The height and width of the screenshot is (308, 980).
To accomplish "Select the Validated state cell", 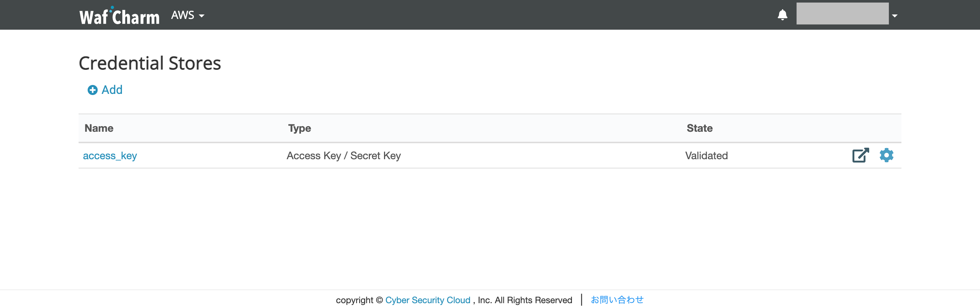I will click(706, 156).
